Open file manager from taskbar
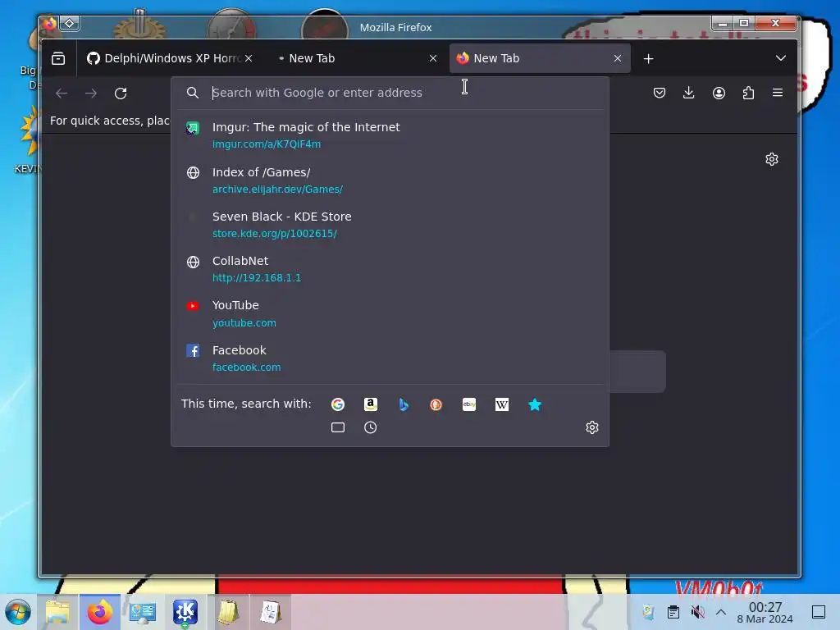The image size is (840, 630). tap(57, 612)
